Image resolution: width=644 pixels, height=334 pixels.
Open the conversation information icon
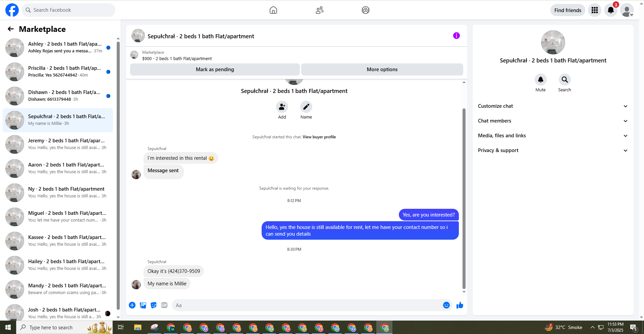457,36
